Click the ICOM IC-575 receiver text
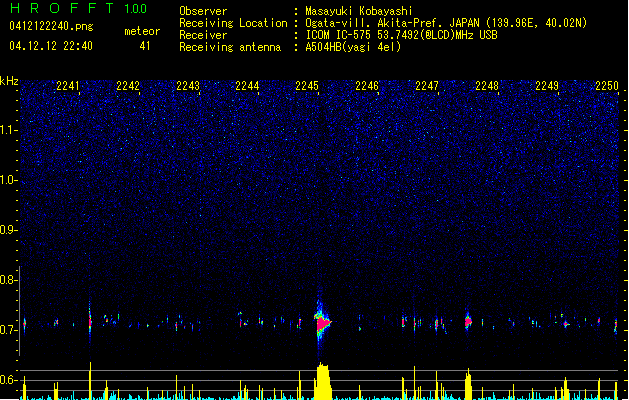The image size is (629, 400). coord(402,35)
